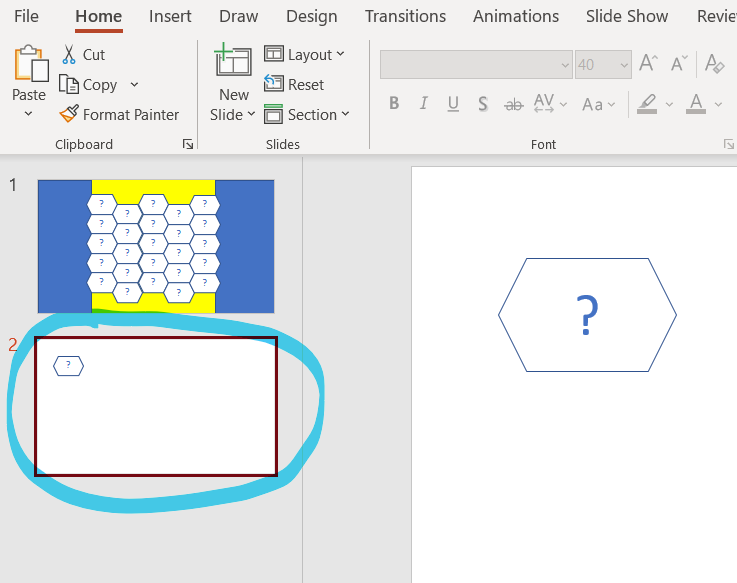Open the Layout dropdown

305,55
